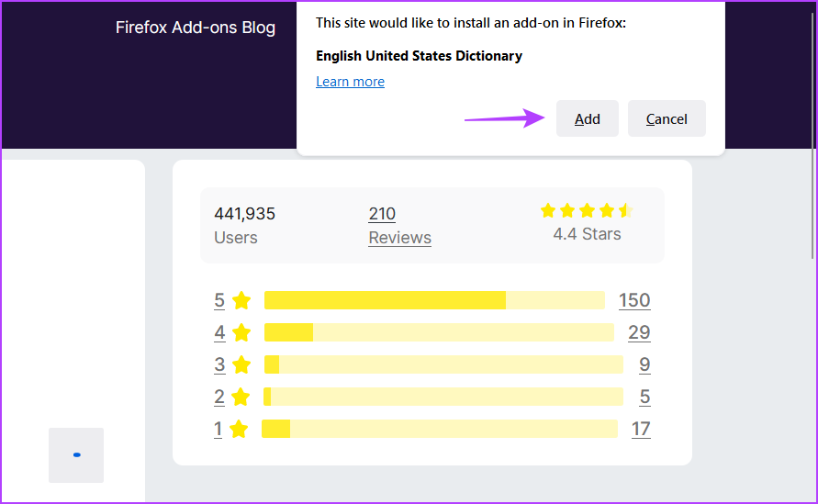
Task: Open the 17 one-star reviews count
Action: (641, 429)
